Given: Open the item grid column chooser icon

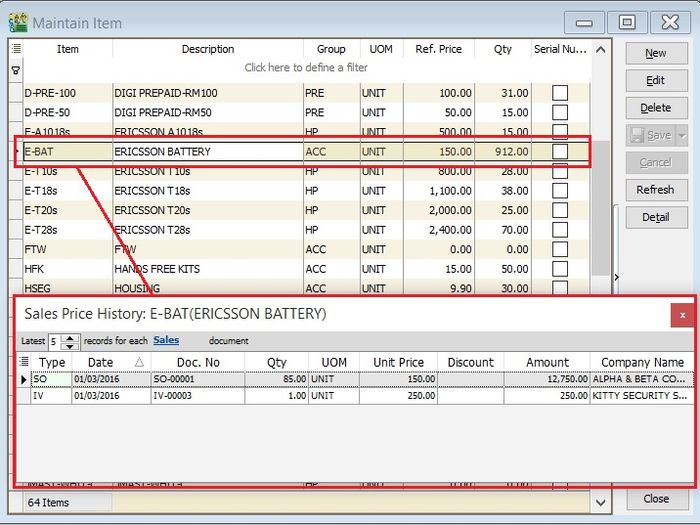Looking at the screenshot, I should [x=15, y=48].
